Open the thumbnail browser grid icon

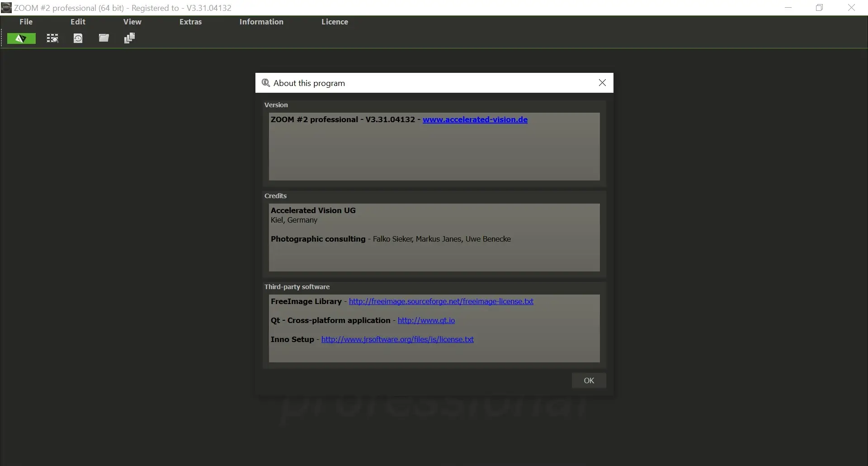pyautogui.click(x=52, y=38)
